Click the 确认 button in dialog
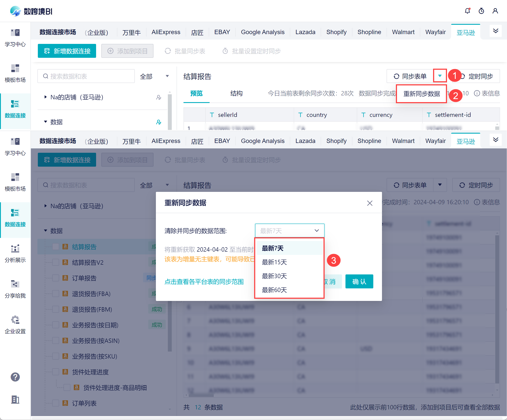 (x=359, y=281)
